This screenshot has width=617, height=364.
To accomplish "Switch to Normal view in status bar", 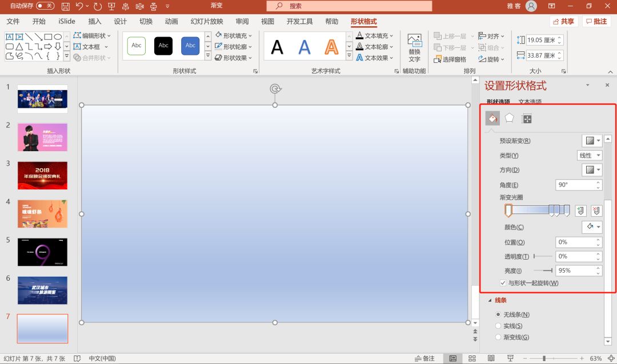I will pos(453,358).
